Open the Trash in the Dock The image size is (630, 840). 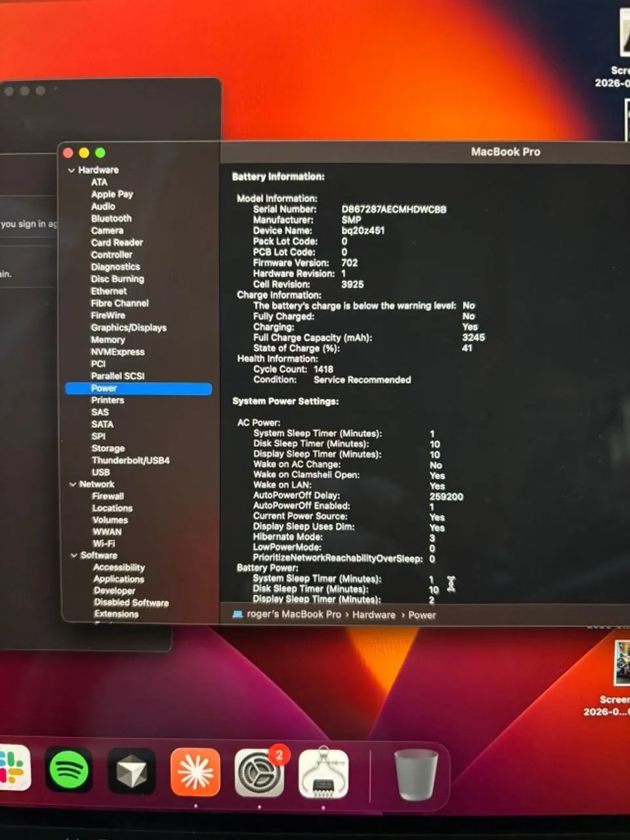[415, 776]
